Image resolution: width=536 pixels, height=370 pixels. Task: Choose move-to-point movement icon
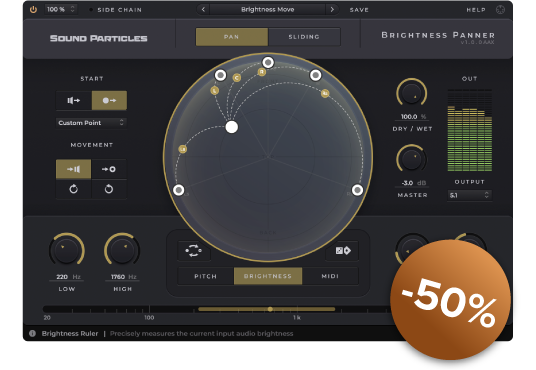(x=109, y=169)
